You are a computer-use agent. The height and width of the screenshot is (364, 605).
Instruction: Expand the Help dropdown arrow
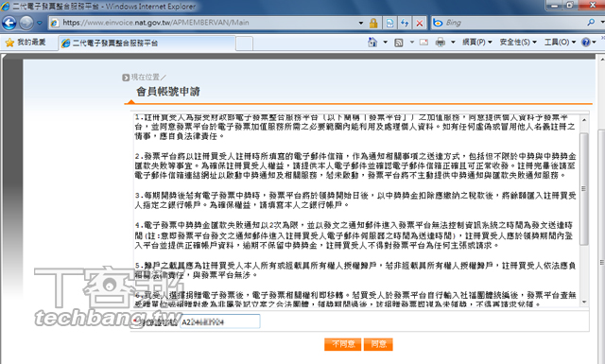click(x=594, y=43)
